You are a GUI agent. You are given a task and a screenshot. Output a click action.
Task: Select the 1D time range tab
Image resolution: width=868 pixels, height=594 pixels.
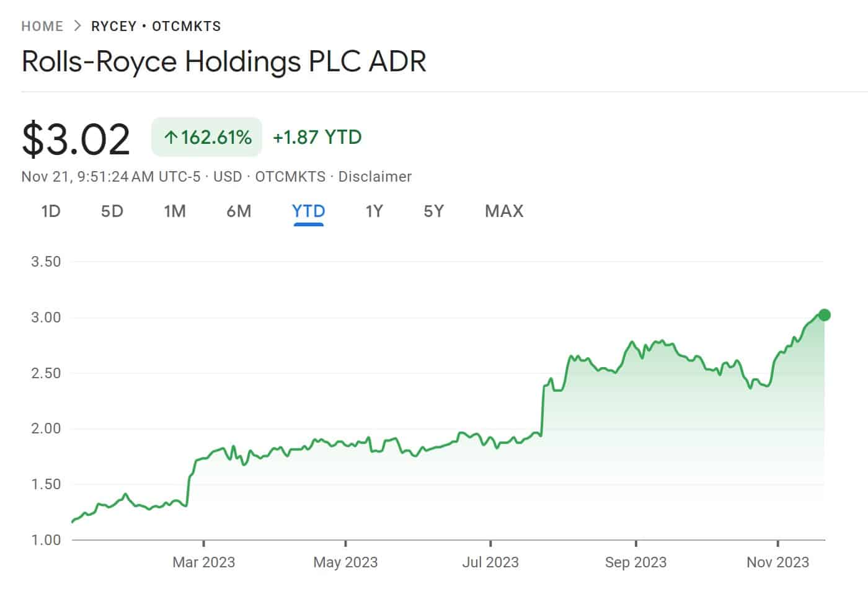click(51, 211)
